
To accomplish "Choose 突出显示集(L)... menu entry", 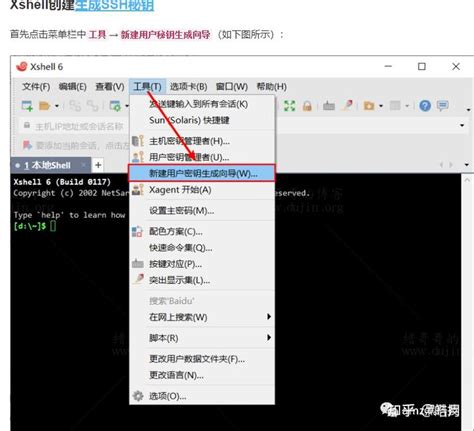I will (x=202, y=280).
